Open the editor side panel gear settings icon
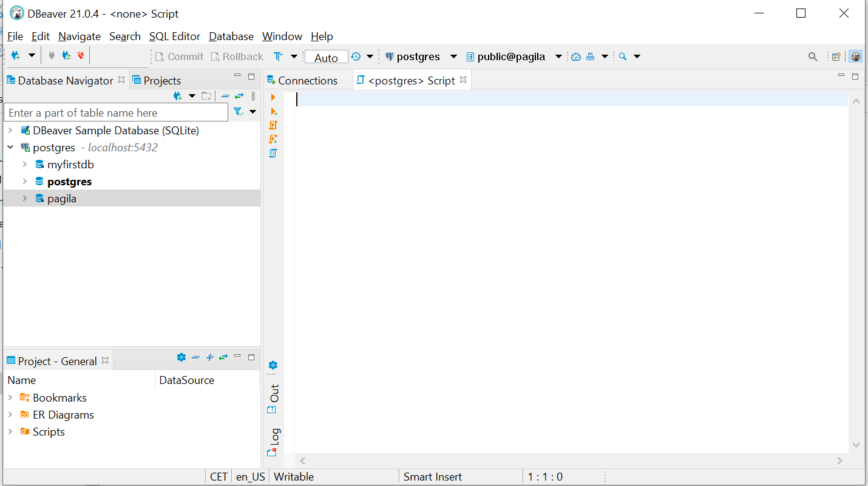The image size is (868, 486). point(273,365)
